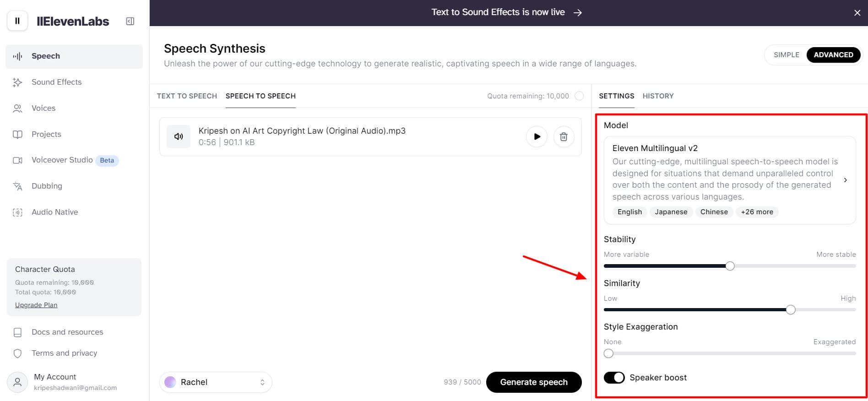
Task: Open Dubbing page
Action: click(47, 186)
